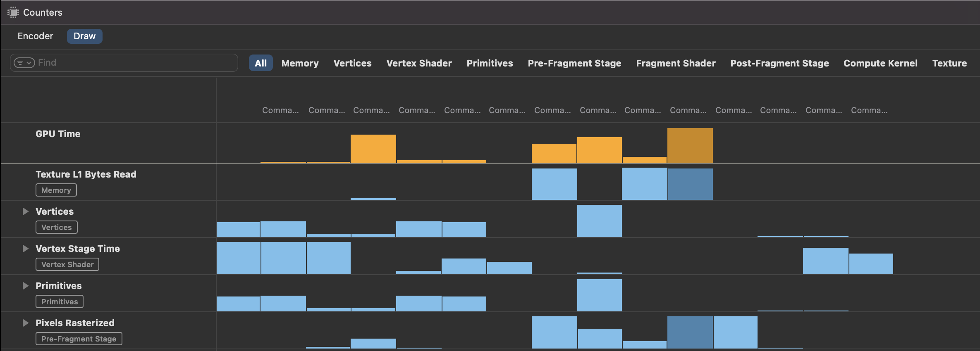This screenshot has width=980, height=351.
Task: Filter counters by Vertex Shader
Action: [x=419, y=63]
